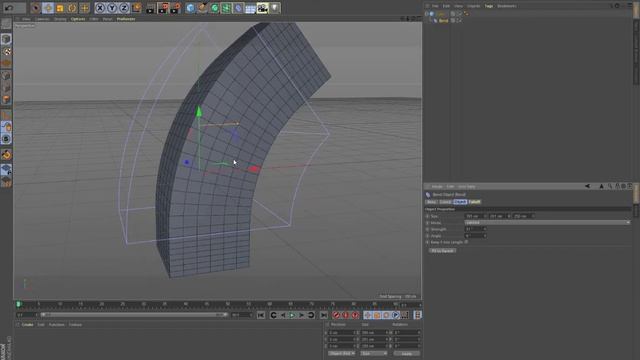The height and width of the screenshot is (360, 640).
Task: Render the active view
Action: click(x=150, y=8)
